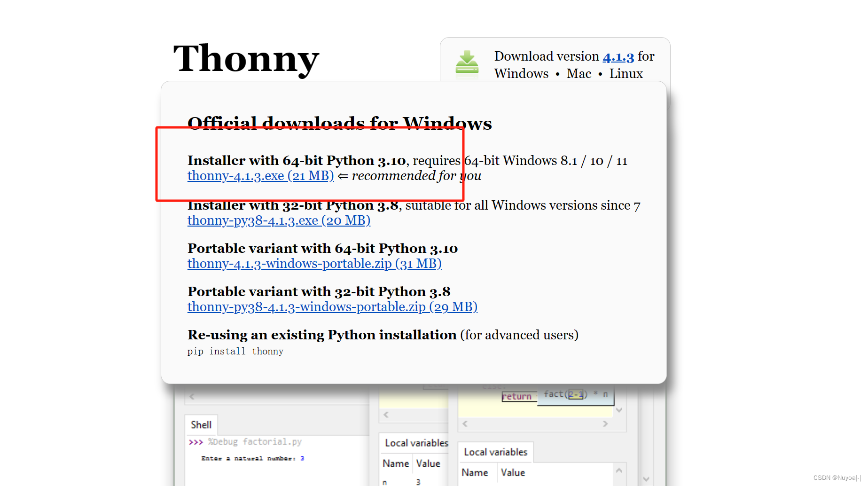Image resolution: width=868 pixels, height=486 pixels.
Task: Select the Linux download option
Action: [x=626, y=74]
